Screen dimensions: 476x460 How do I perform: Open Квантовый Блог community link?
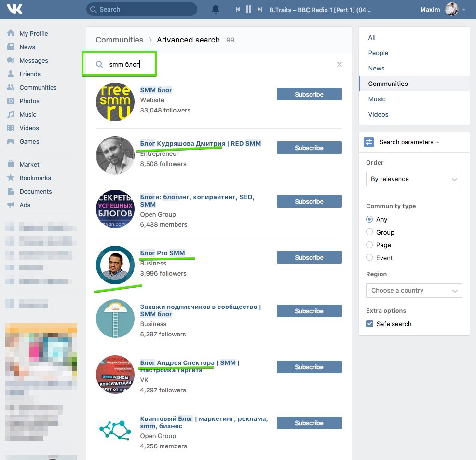coord(204,422)
